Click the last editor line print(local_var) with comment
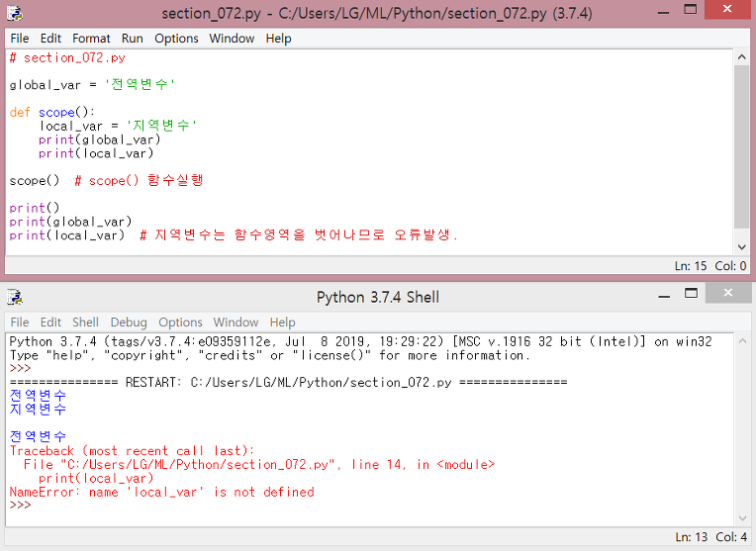The height and width of the screenshot is (551, 756). click(x=234, y=235)
